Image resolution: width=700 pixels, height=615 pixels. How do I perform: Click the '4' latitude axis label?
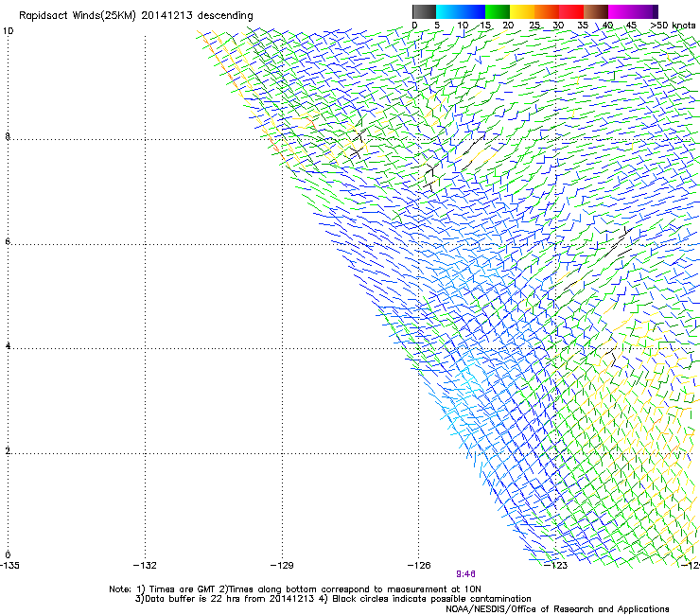point(8,346)
